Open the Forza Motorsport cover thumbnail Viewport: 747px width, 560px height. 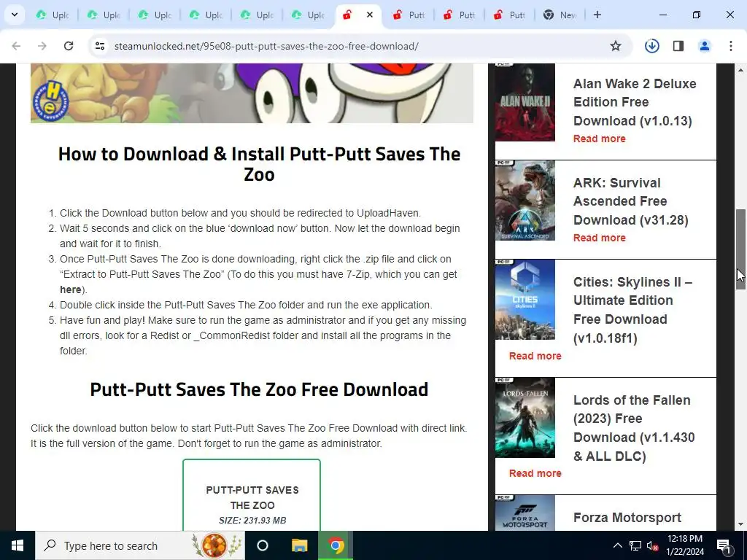point(525,513)
